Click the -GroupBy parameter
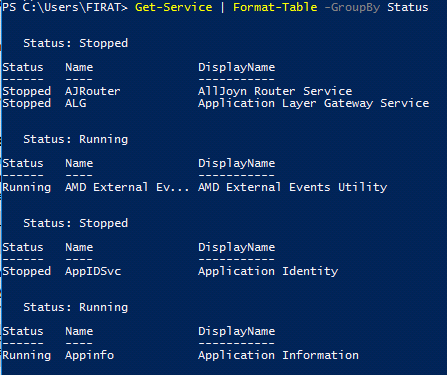 [352, 7]
